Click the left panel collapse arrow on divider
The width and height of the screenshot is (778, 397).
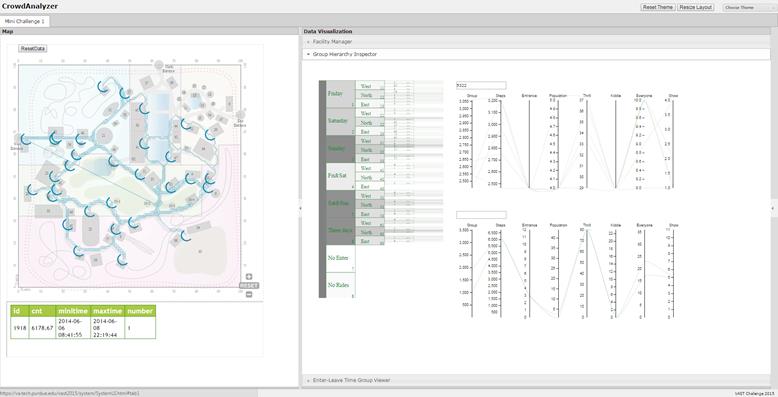300,209
